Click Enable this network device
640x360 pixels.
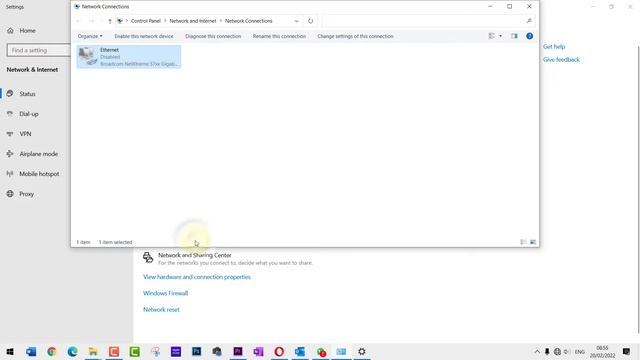coord(144,36)
